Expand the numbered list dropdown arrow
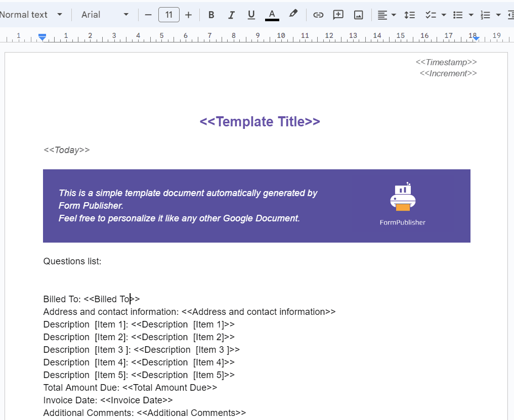Screen dimensions: 514x420 (x=498, y=15)
